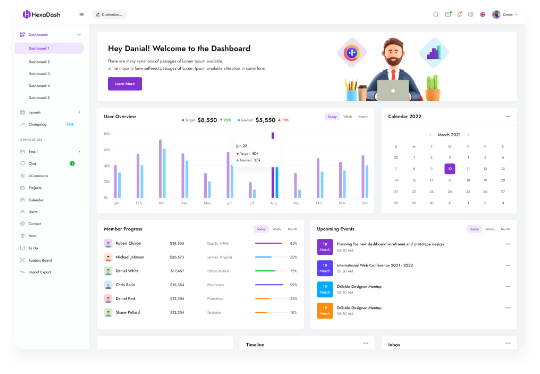Select Today tab in User Overview

(332, 116)
